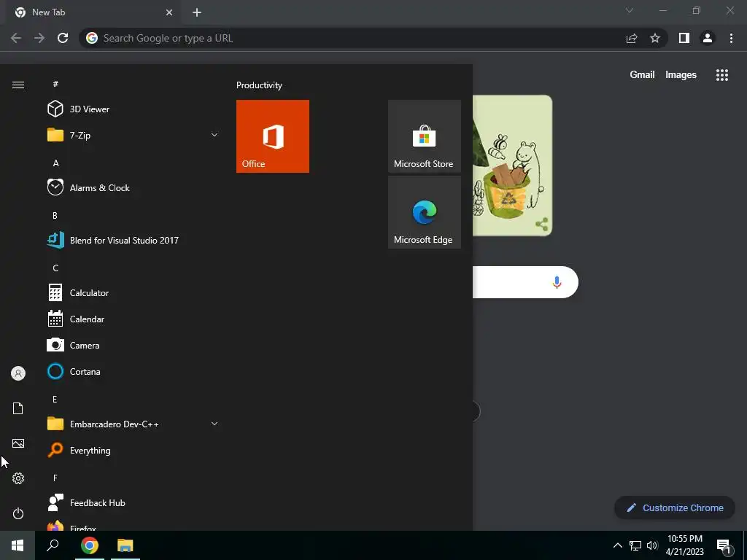The height and width of the screenshot is (560, 747).
Task: Click the address bar search field
Action: 352,38
